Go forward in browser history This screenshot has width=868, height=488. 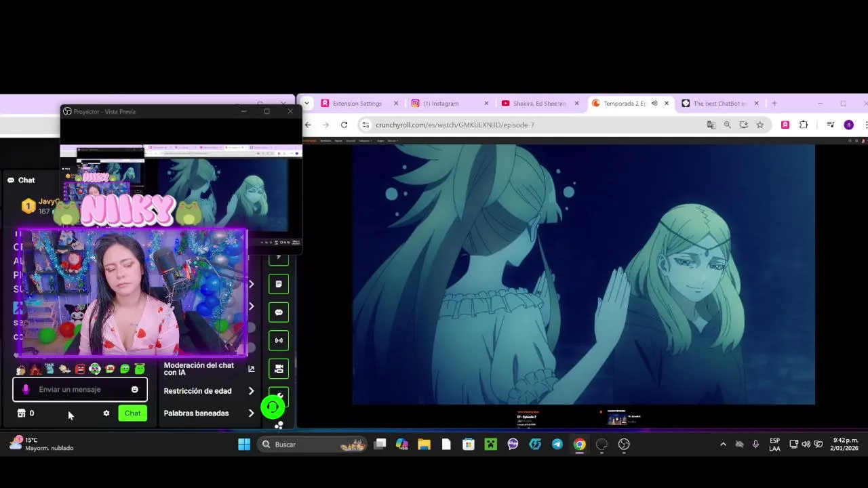click(x=325, y=125)
